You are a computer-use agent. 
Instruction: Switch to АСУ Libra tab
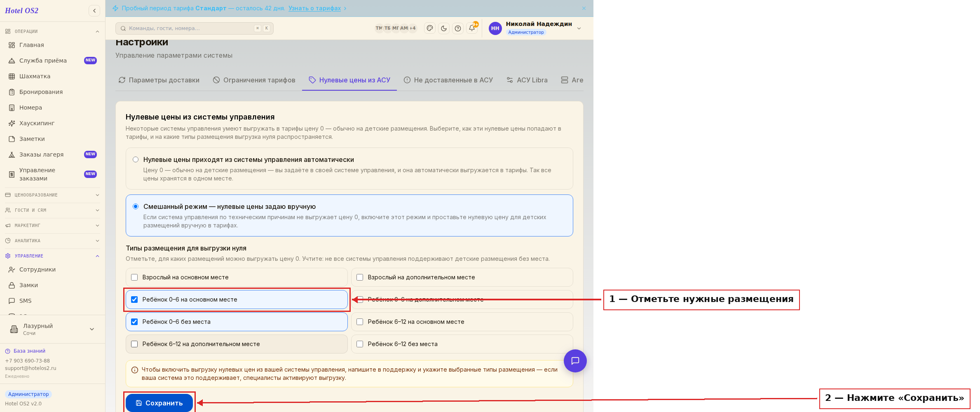point(527,80)
